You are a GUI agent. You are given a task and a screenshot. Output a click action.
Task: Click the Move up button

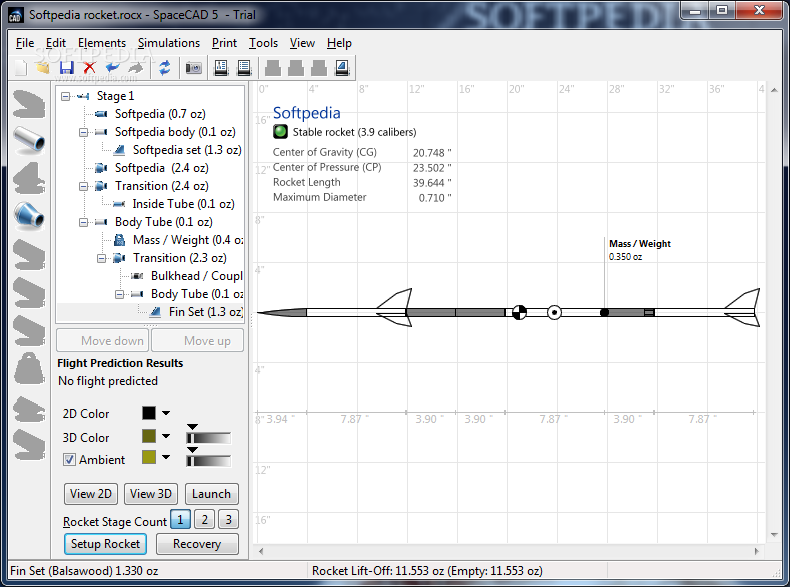[x=198, y=341]
